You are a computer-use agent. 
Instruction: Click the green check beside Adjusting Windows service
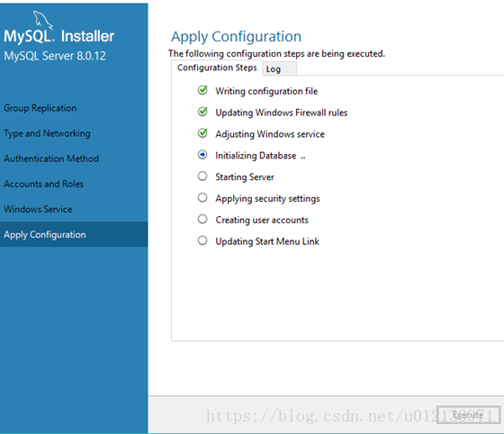[x=202, y=133]
